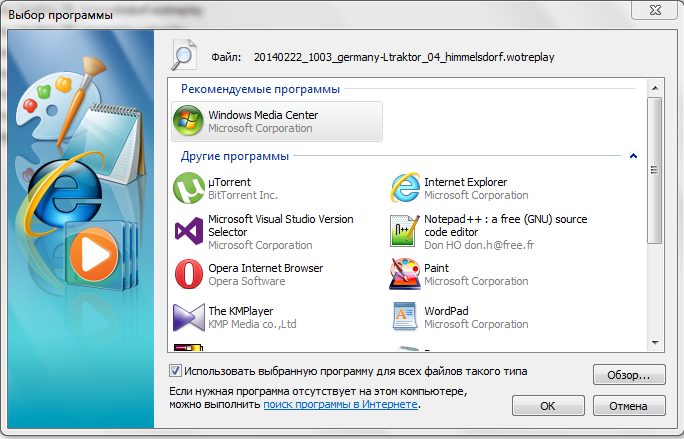Select the WordPad icon

click(404, 317)
